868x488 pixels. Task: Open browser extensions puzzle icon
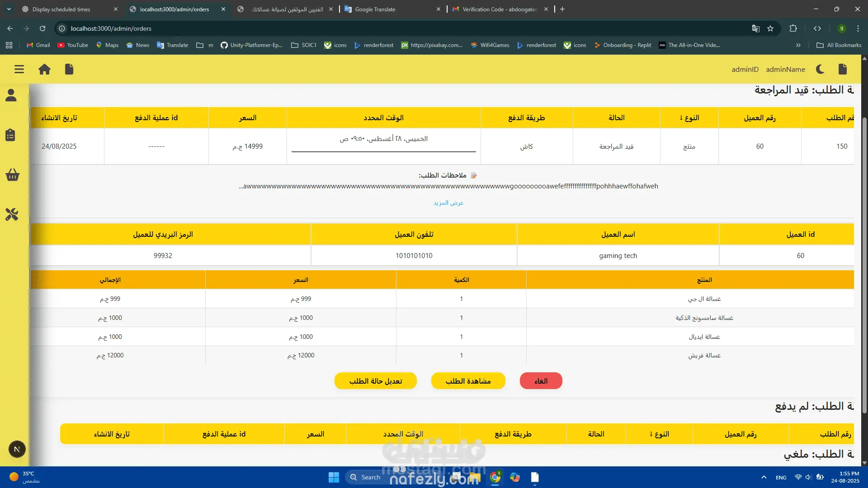(x=793, y=28)
